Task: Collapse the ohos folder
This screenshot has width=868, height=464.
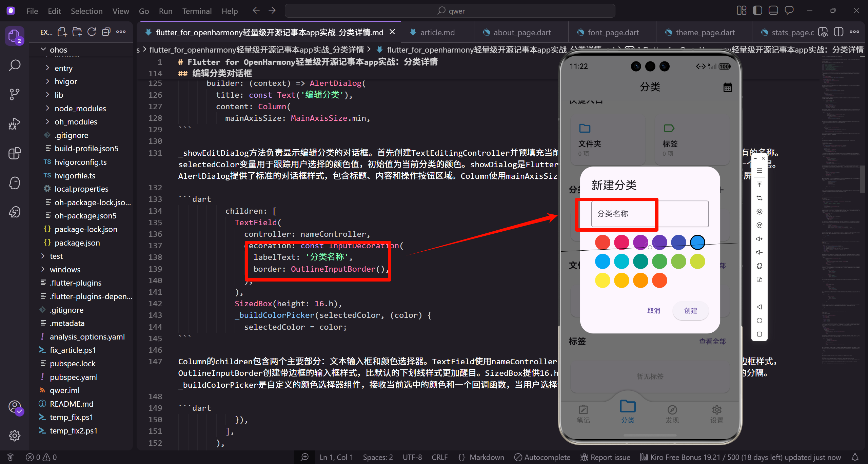Action: click(x=58, y=50)
